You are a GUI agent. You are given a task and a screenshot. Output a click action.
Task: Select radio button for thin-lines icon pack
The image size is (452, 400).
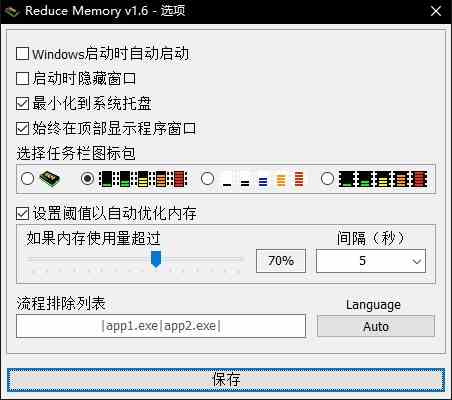click(x=207, y=178)
